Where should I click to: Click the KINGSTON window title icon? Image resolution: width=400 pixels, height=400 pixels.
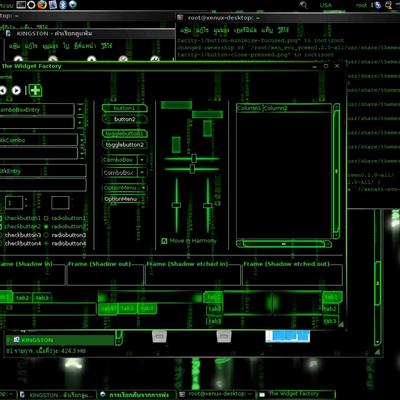[x=9, y=33]
